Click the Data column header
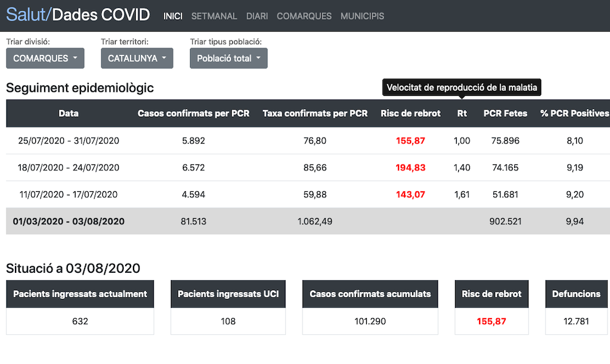610x364 pixels. click(69, 113)
